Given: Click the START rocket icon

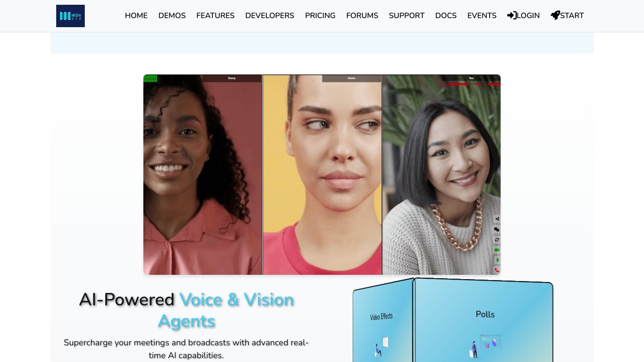Looking at the screenshot, I should coord(555,16).
